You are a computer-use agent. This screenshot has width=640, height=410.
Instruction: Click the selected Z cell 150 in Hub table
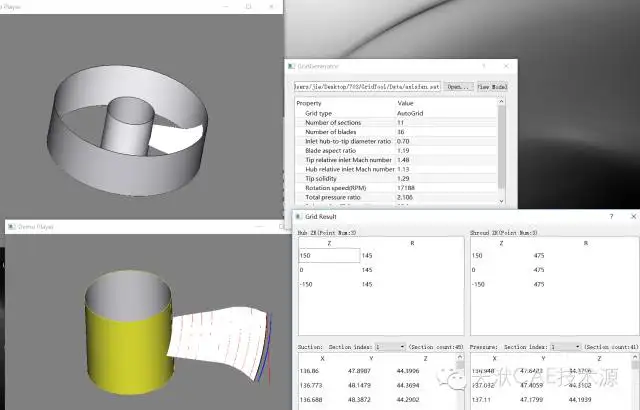pyautogui.click(x=329, y=255)
